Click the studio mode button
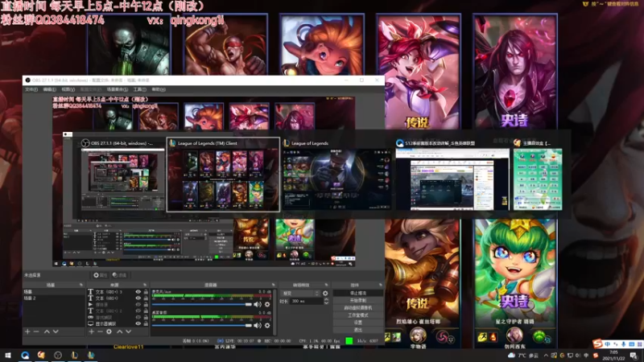644x362 pixels. coord(357,315)
